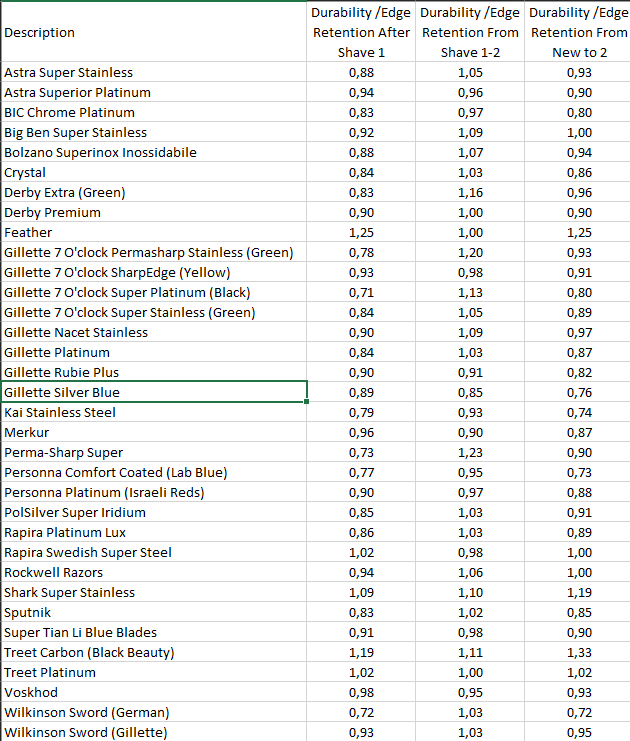Click Personna Comfort Coated (Lab Blue) cell
The image size is (630, 741).
154,473
